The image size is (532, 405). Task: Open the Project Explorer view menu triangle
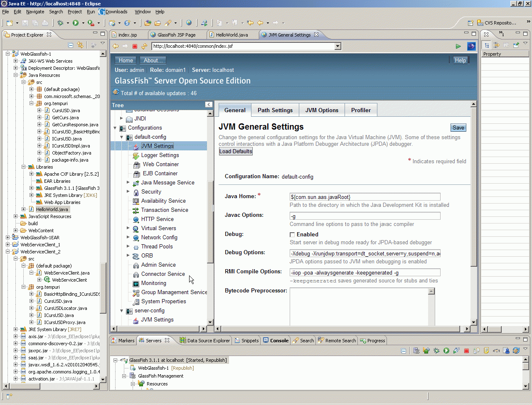[x=103, y=43]
